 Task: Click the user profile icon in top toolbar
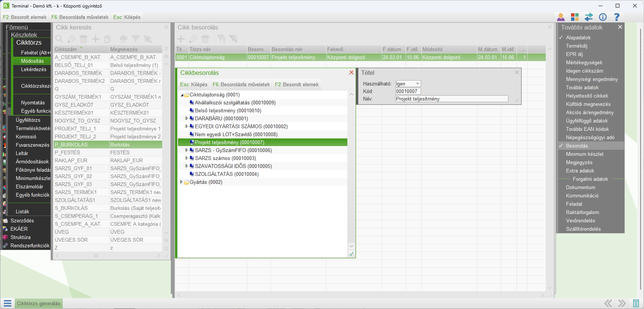point(561,17)
